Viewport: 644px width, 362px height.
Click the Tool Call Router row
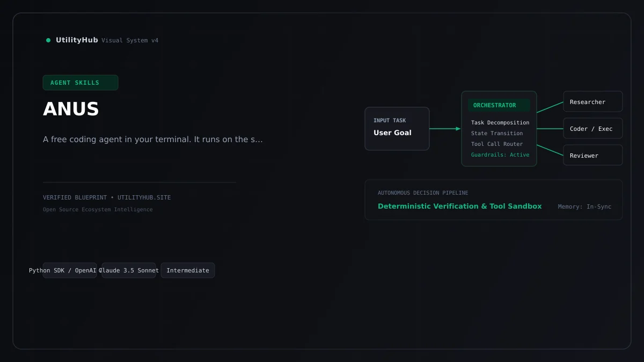pyautogui.click(x=497, y=144)
